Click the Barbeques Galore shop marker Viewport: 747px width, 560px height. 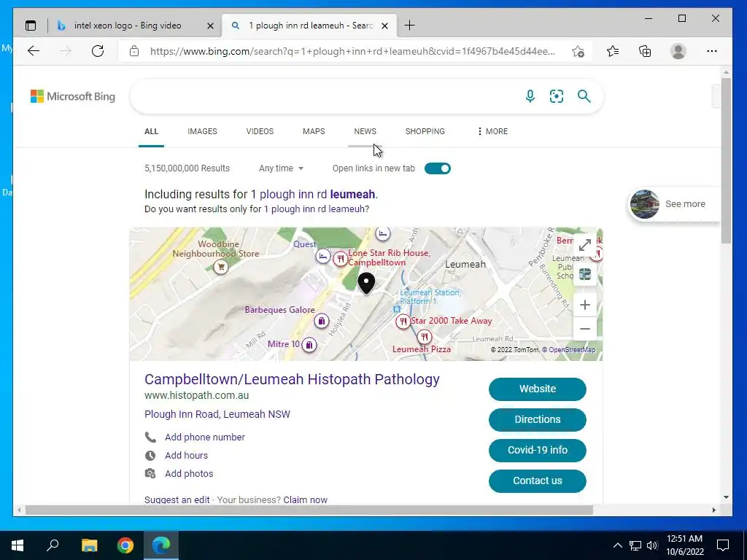pyautogui.click(x=322, y=321)
